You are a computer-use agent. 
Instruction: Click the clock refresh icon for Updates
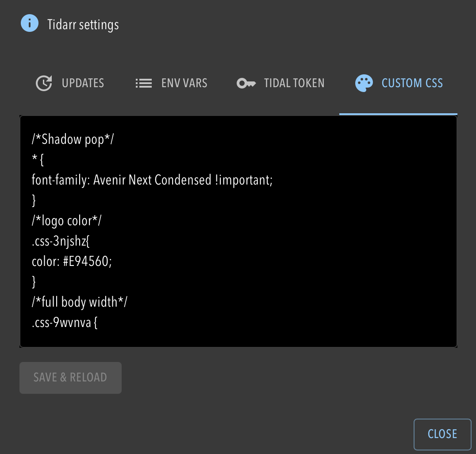(x=44, y=83)
